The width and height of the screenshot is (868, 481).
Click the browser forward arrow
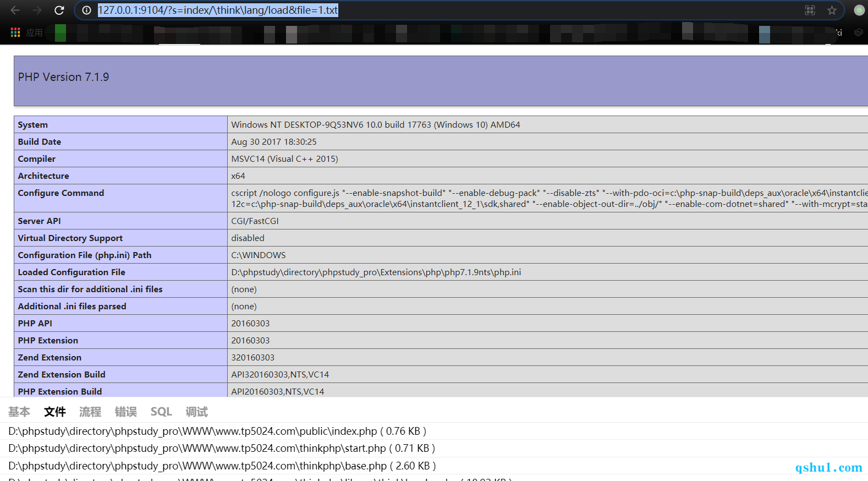click(37, 10)
